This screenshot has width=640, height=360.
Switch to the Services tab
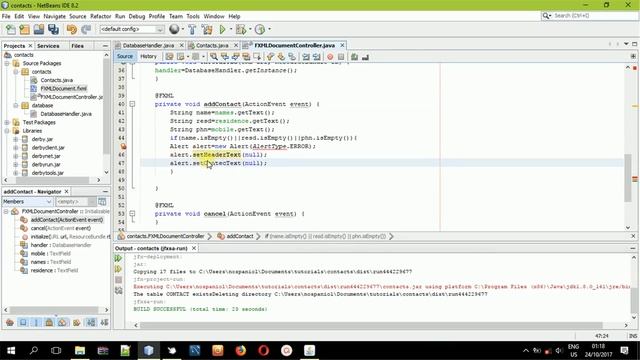coord(48,46)
